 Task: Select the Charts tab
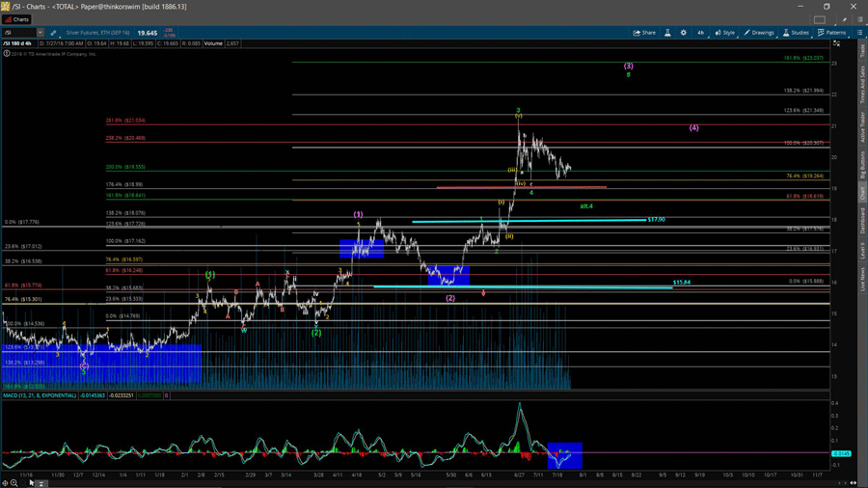16,19
